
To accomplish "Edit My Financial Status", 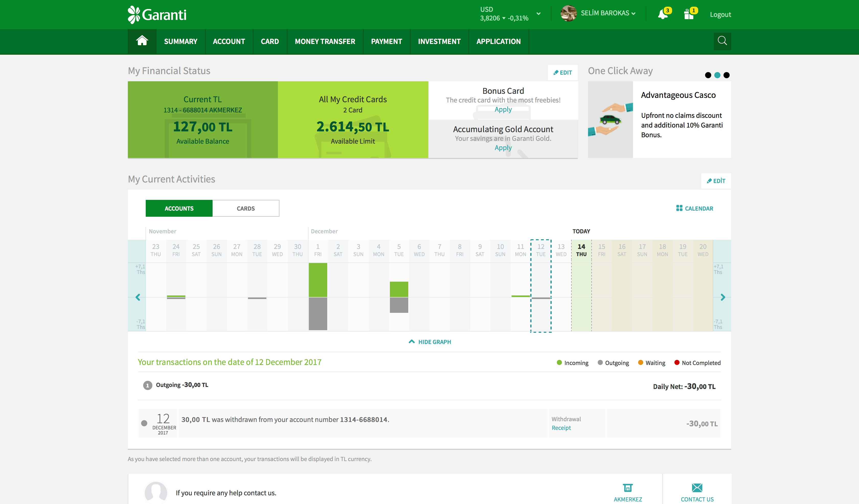I will coord(562,73).
